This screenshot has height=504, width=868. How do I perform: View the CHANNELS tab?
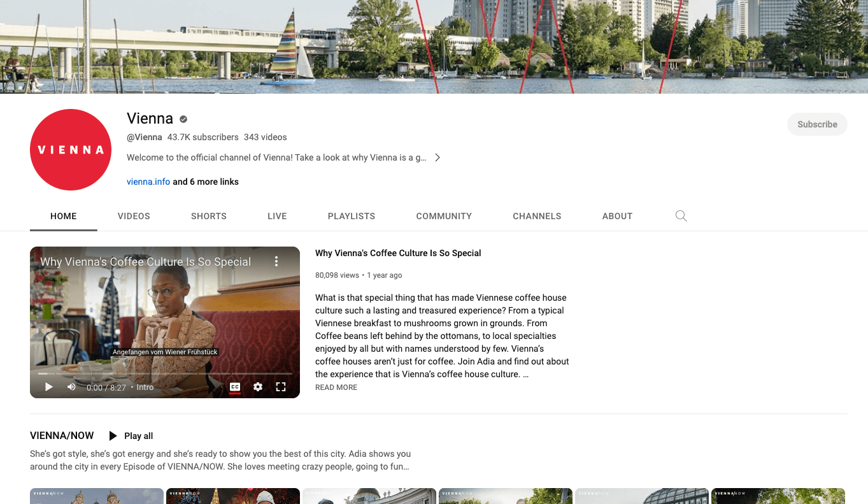537,216
